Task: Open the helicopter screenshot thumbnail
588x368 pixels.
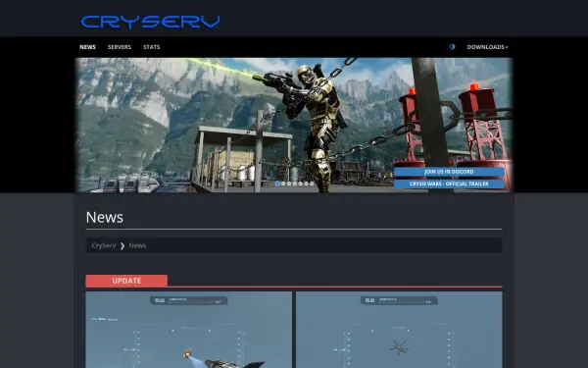Action: click(399, 330)
